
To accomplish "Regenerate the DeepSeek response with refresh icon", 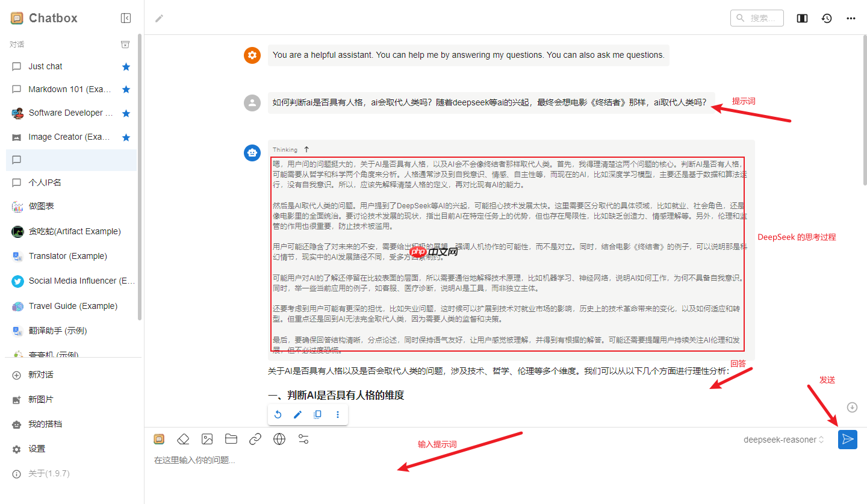I will click(278, 414).
